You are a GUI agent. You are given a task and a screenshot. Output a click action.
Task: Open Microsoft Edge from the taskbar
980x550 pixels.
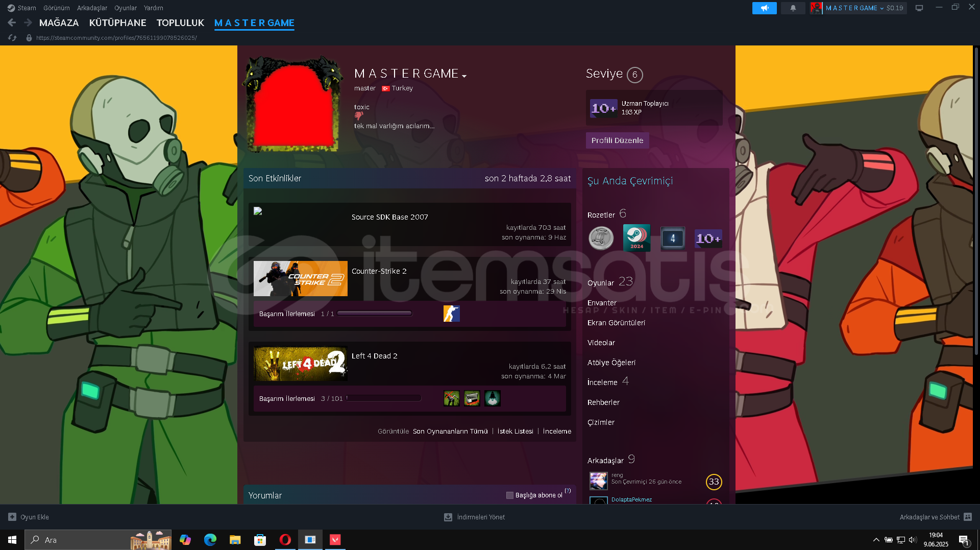210,540
